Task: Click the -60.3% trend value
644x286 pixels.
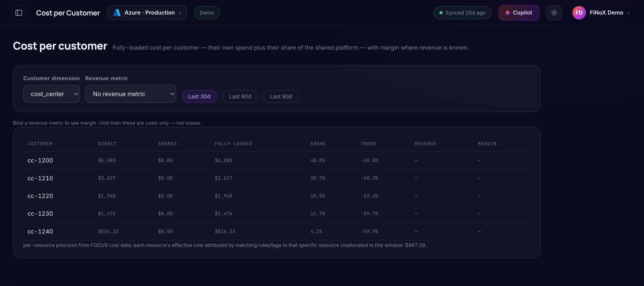Action: 369,178
